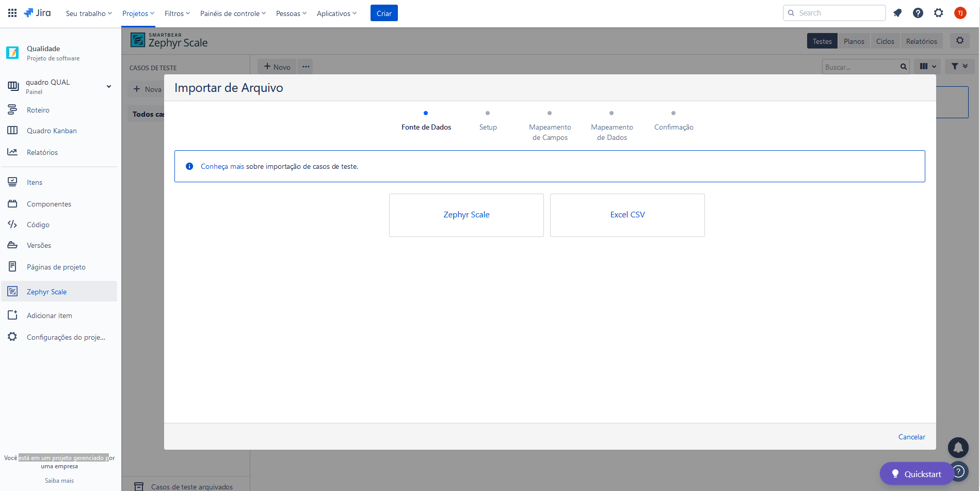This screenshot has height=491, width=980.
Task: Open Quadro Kanban from the sidebar
Action: [52, 131]
